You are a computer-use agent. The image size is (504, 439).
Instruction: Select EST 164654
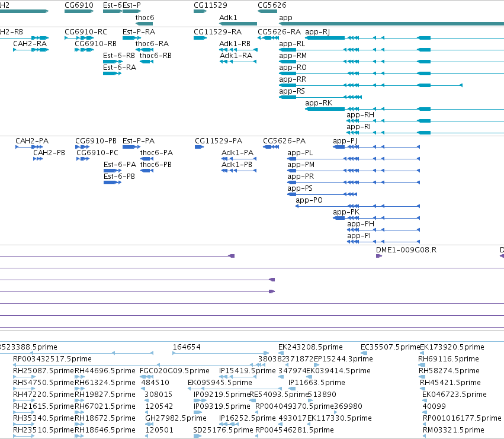(x=187, y=347)
